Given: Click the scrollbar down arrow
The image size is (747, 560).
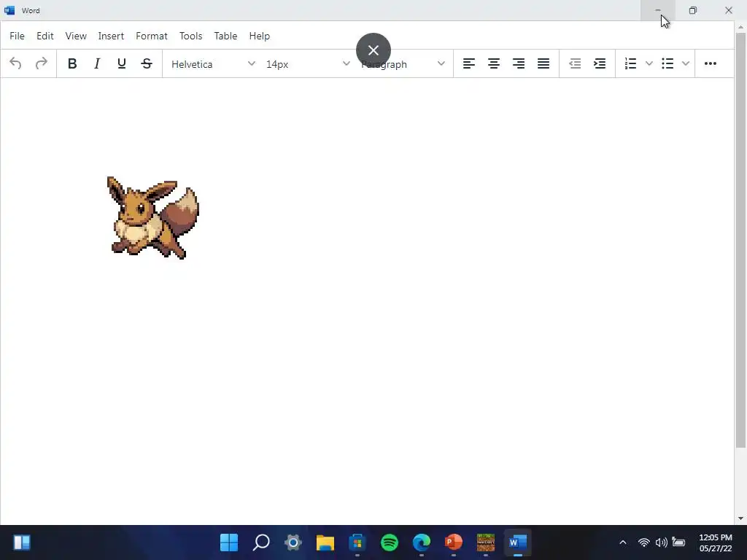Looking at the screenshot, I should pyautogui.click(x=740, y=518).
